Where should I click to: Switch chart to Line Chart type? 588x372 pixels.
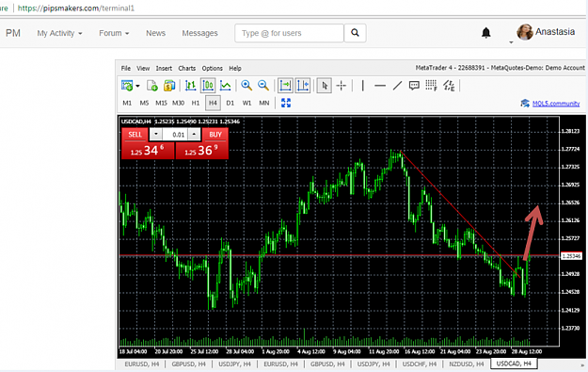coord(225,86)
